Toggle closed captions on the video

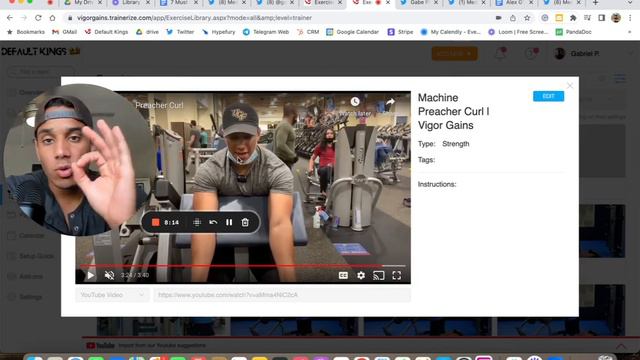click(343, 276)
